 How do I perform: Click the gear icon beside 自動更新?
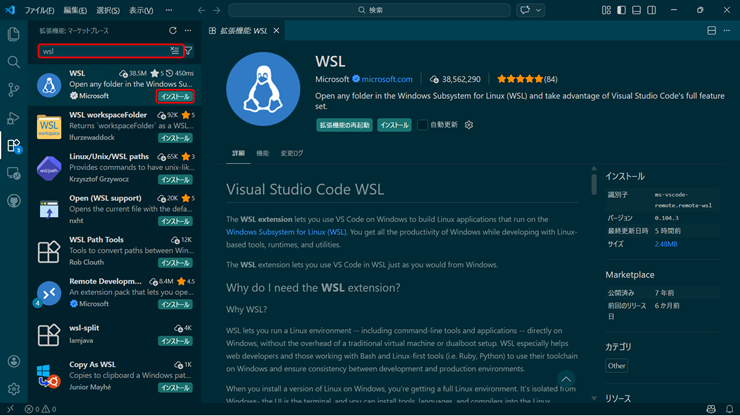pos(469,125)
